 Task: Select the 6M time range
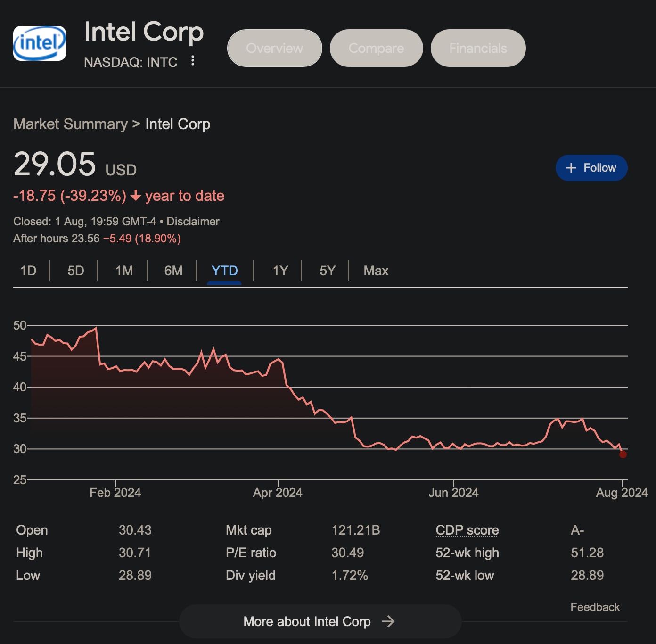173,271
